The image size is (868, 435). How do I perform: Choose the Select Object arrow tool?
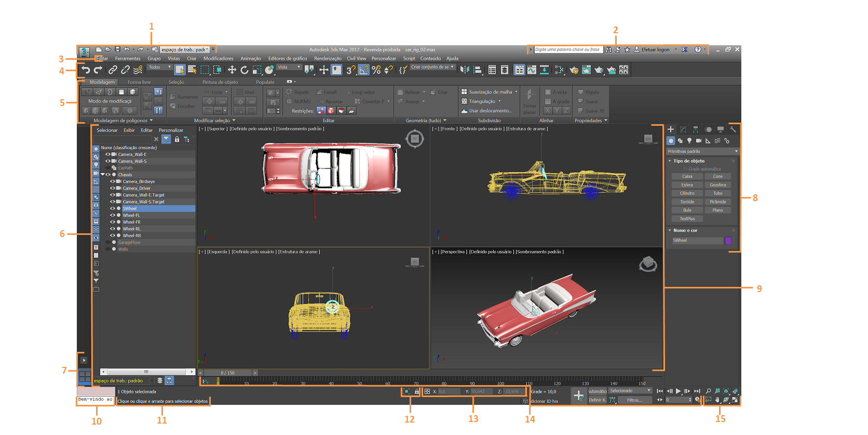[x=180, y=70]
